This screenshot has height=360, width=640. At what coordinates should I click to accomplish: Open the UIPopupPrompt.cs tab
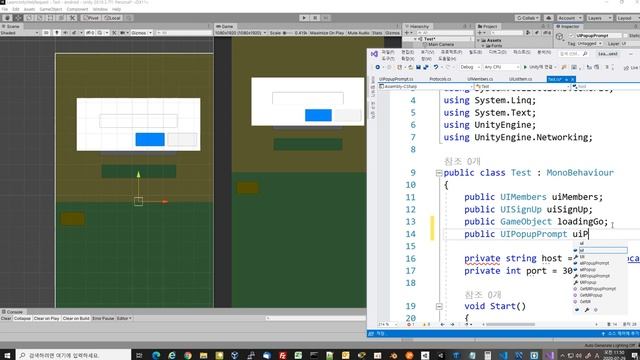pyautogui.click(x=396, y=79)
